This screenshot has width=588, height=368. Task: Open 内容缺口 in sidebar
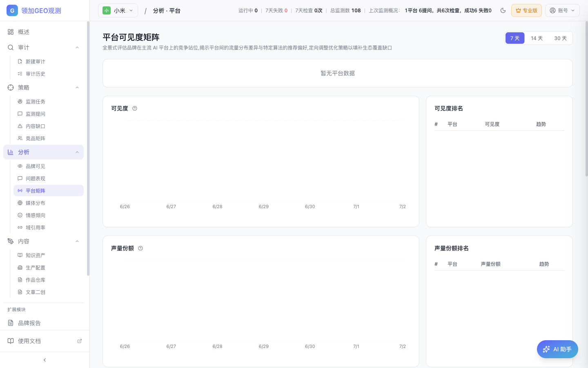coord(49,126)
